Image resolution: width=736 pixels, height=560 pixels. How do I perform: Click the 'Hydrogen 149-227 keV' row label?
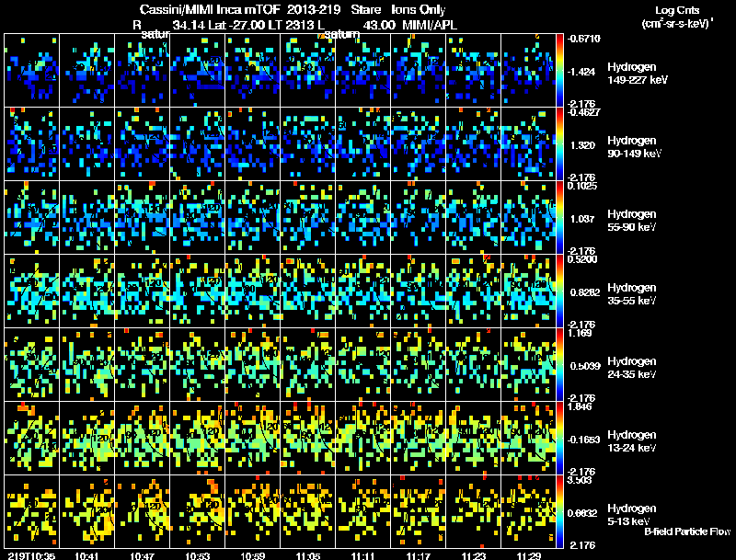(638, 74)
